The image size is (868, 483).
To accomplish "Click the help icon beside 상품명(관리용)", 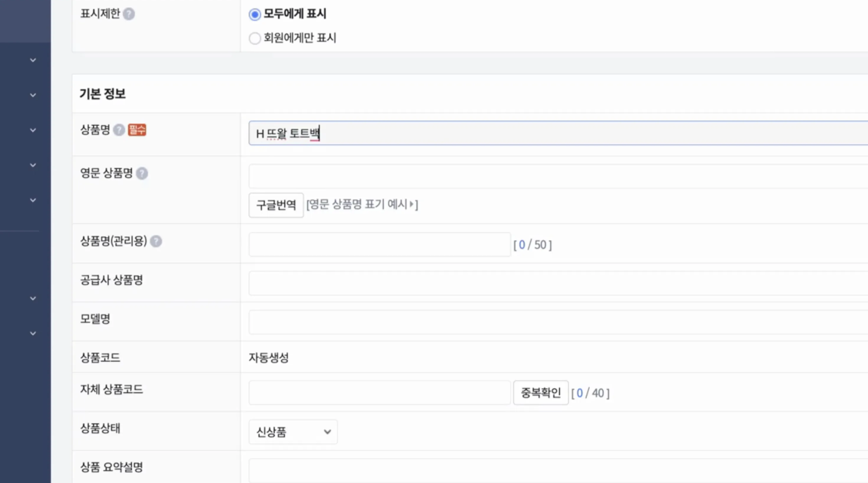I will 157,241.
